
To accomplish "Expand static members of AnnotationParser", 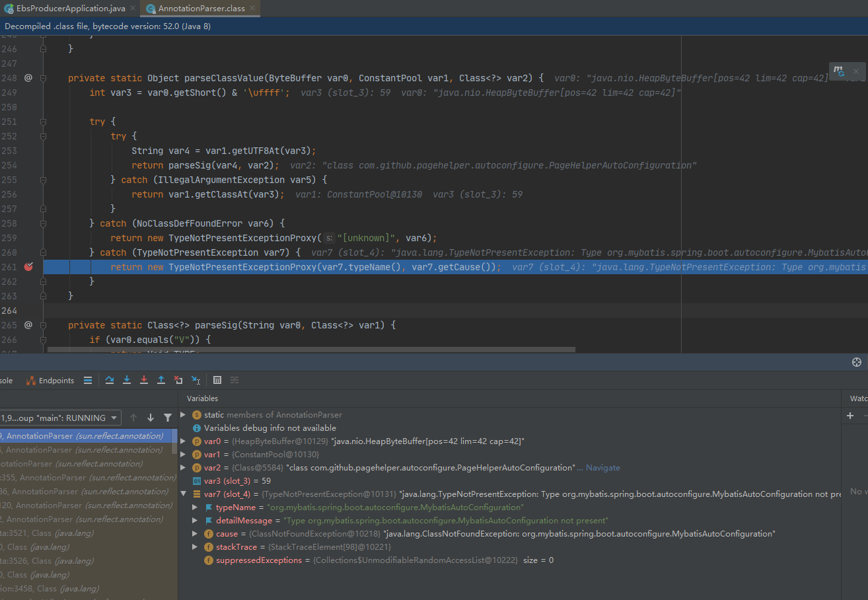I will [x=184, y=415].
